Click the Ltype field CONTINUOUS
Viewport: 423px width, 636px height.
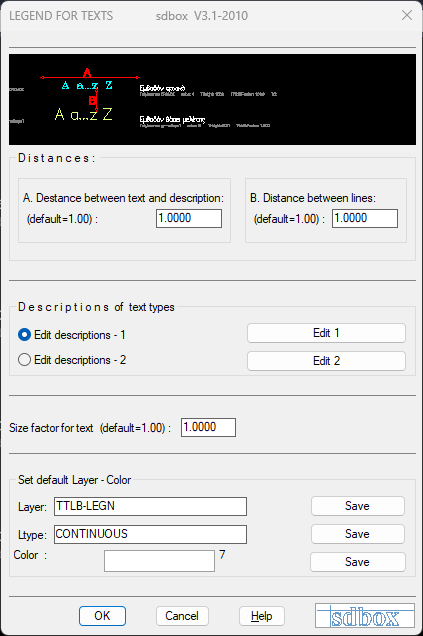click(x=150, y=534)
